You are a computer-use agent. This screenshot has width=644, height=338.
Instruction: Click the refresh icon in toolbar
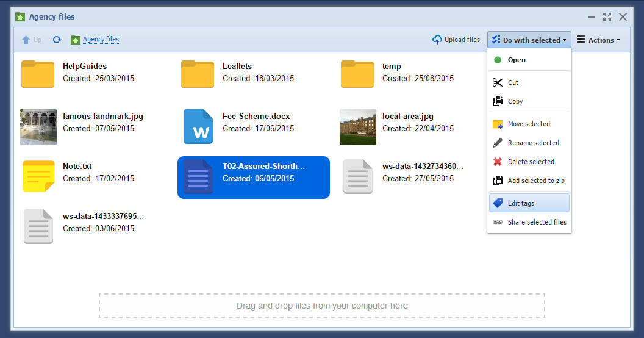57,40
